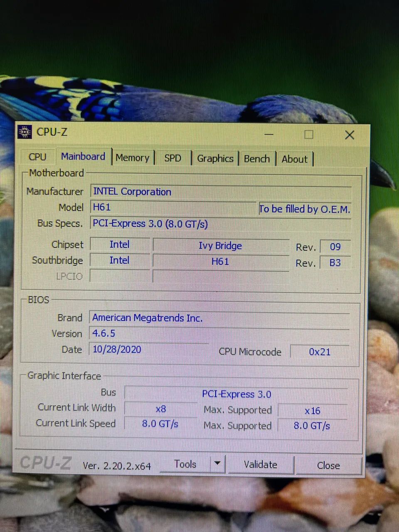Switch to the SPD tab
Screen dimensions: 399x532
point(172,158)
